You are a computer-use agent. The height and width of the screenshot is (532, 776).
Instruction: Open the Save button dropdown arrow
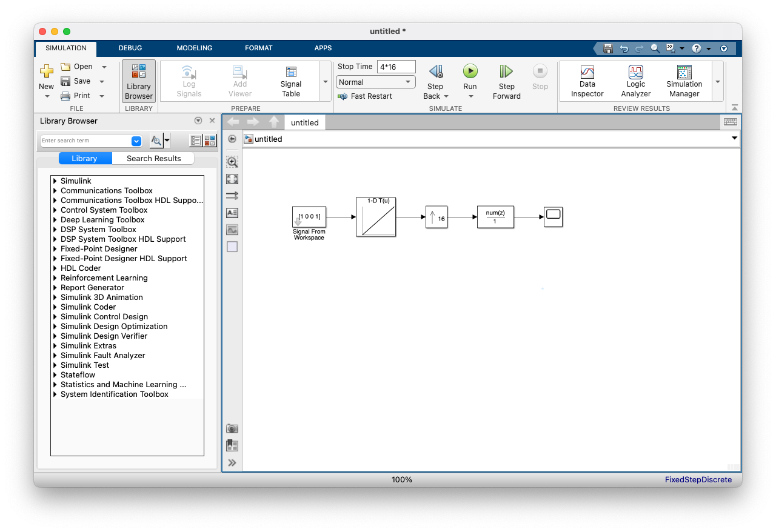(x=102, y=81)
